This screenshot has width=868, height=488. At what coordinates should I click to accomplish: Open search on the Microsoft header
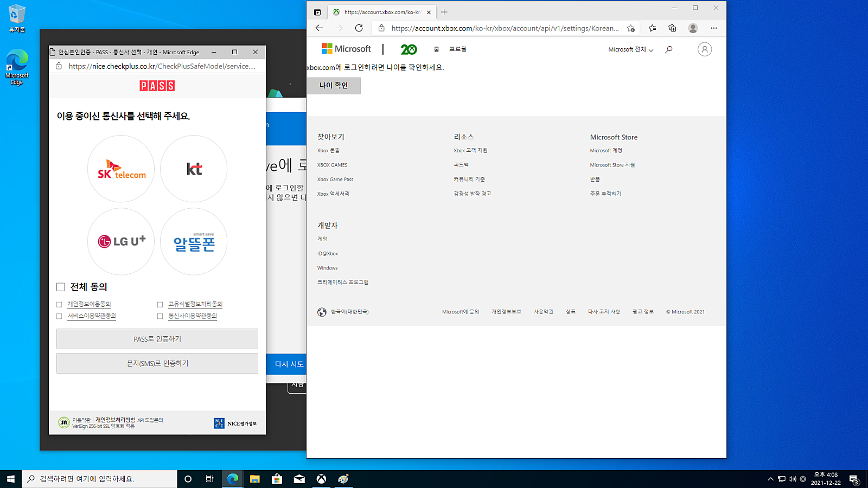coord(669,49)
